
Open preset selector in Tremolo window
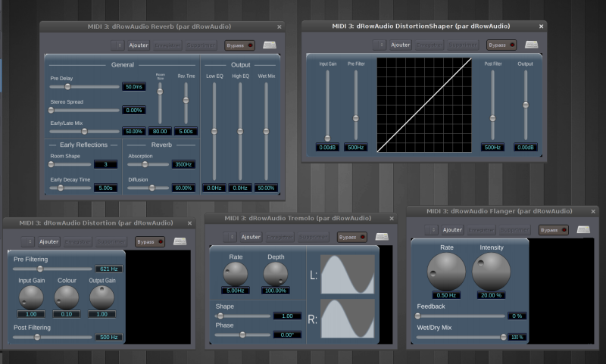tap(230, 237)
